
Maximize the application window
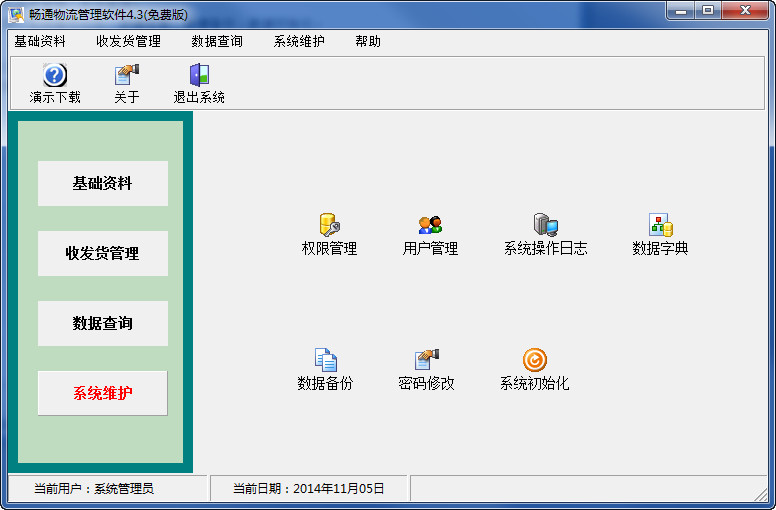click(x=708, y=11)
